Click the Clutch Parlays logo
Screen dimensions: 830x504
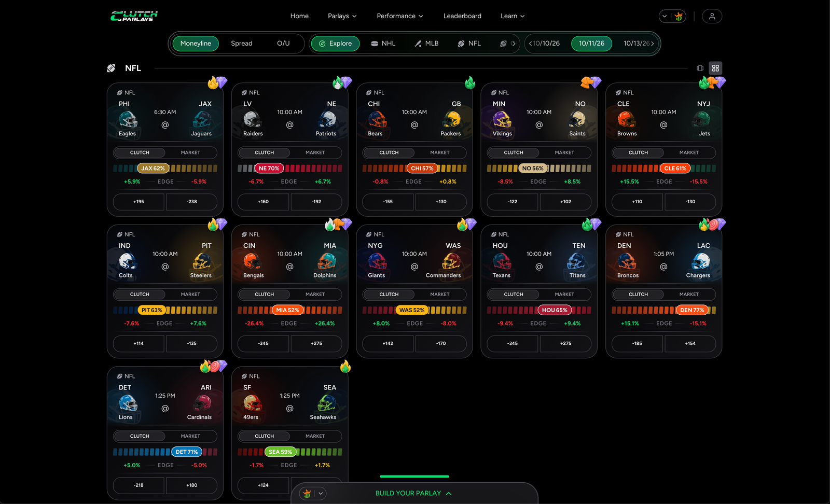134,16
